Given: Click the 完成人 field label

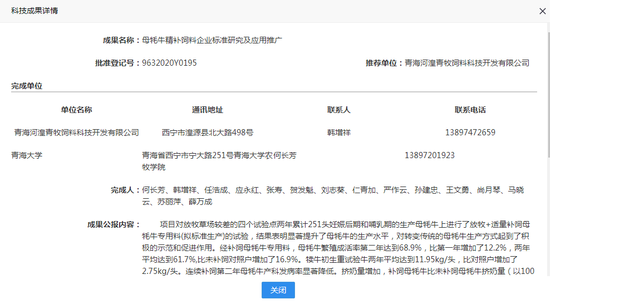Looking at the screenshot, I should pos(125,190).
